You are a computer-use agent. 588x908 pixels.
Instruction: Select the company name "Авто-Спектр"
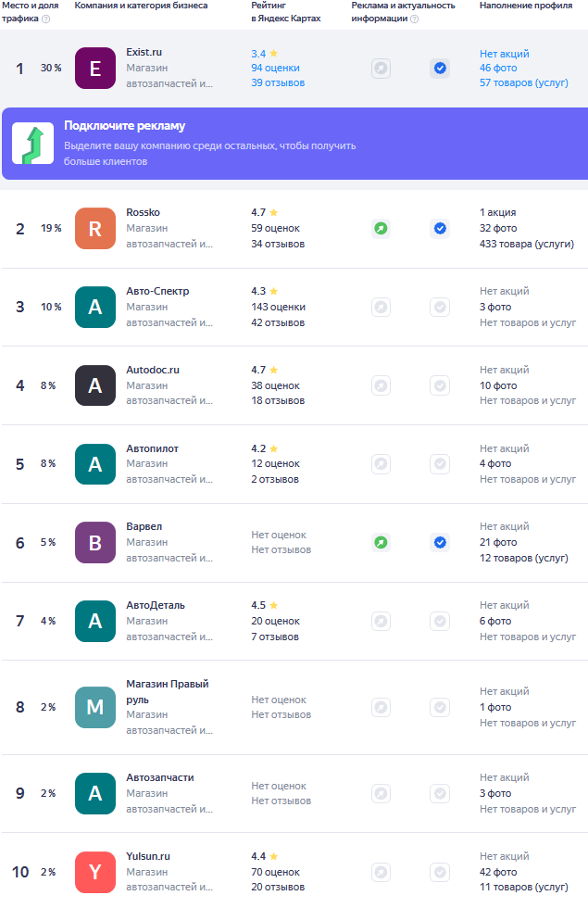(157, 291)
